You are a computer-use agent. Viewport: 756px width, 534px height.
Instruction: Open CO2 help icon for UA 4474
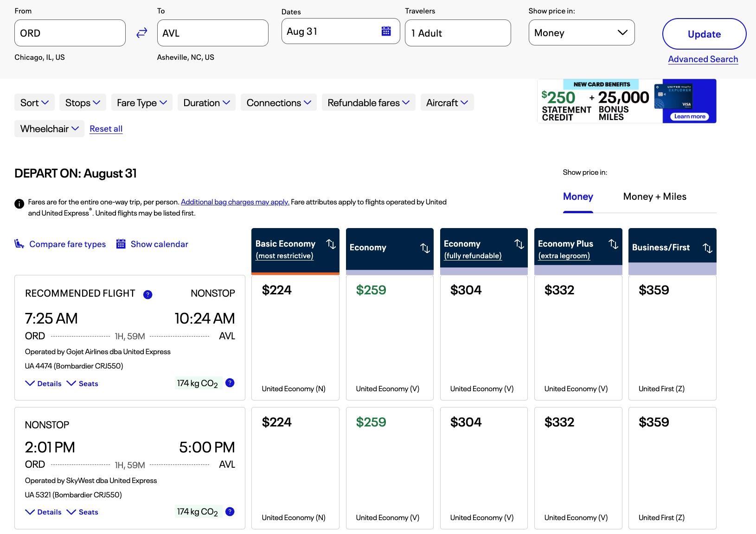230,383
